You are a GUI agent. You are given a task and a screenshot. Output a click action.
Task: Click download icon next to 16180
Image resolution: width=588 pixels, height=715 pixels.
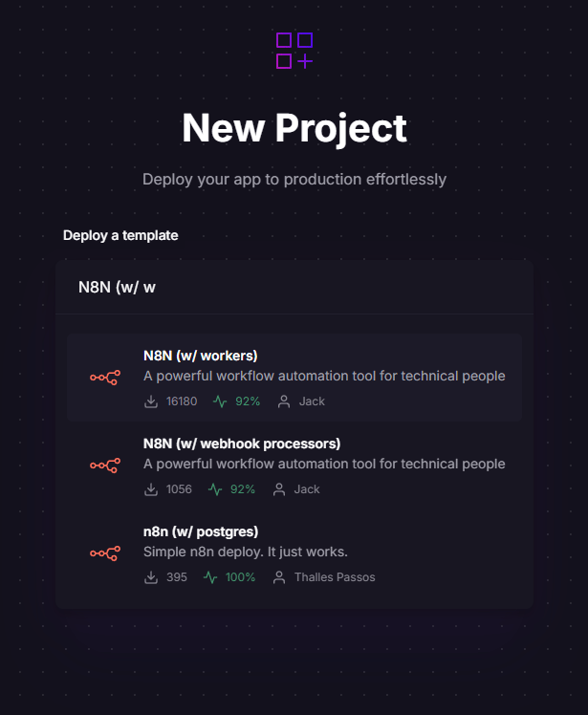pos(151,401)
